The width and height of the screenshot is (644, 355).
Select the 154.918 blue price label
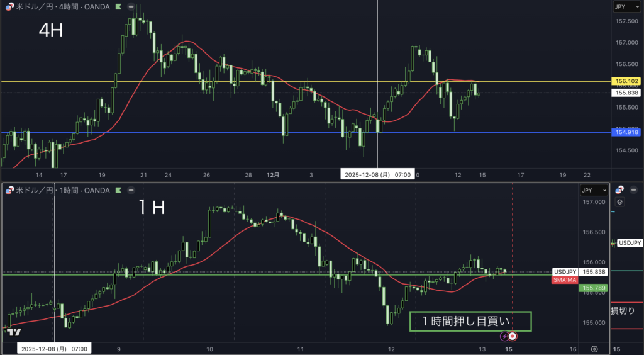(626, 132)
